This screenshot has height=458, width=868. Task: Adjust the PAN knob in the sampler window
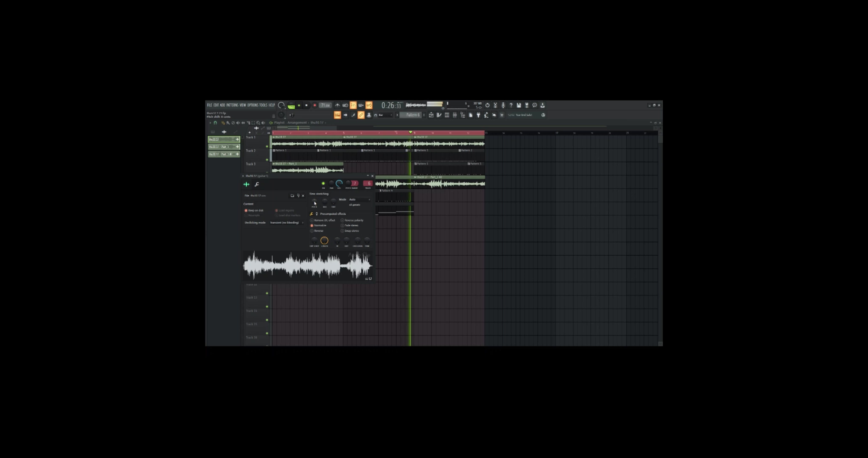331,183
